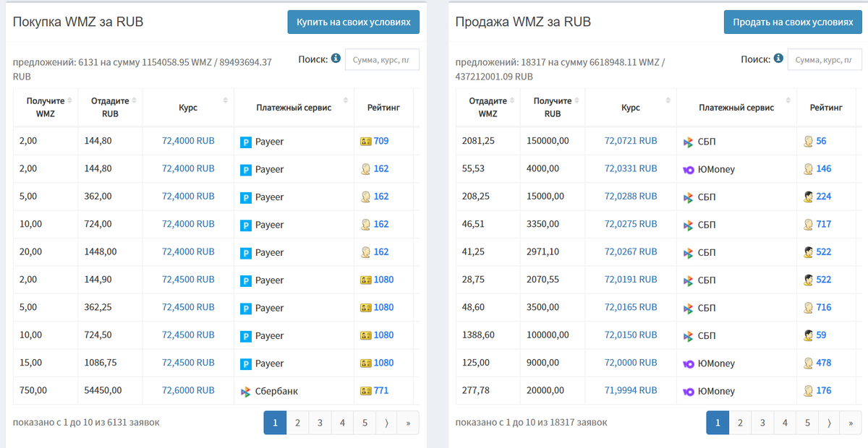
Task: Click Payeer icon in the 1086,75 RUB row
Action: click(x=246, y=363)
